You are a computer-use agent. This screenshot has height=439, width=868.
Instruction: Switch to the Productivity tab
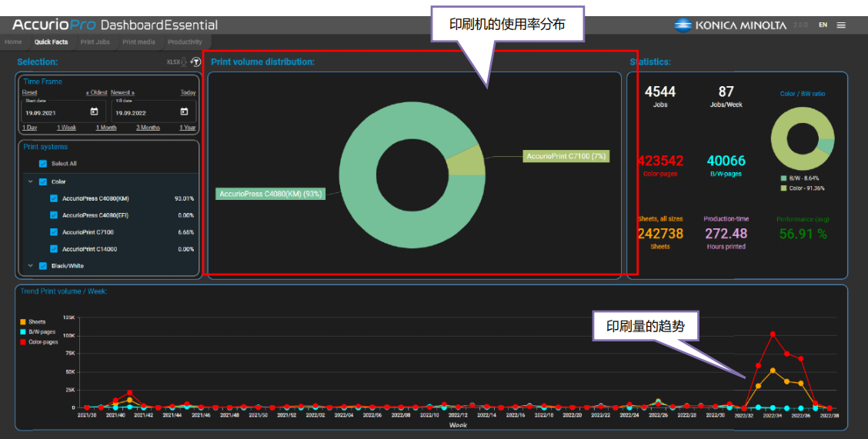(x=185, y=42)
